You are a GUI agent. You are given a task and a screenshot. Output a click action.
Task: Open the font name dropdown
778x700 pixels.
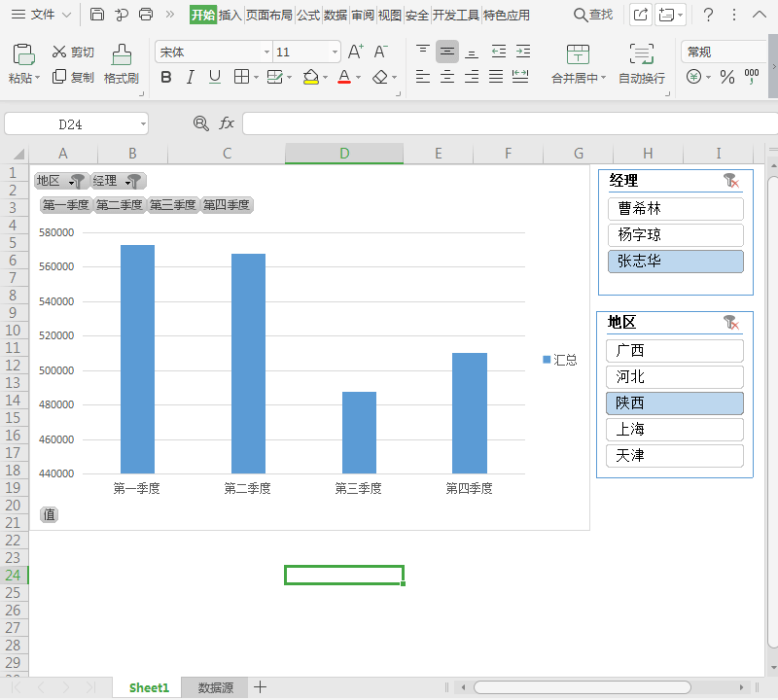pyautogui.click(x=266, y=52)
